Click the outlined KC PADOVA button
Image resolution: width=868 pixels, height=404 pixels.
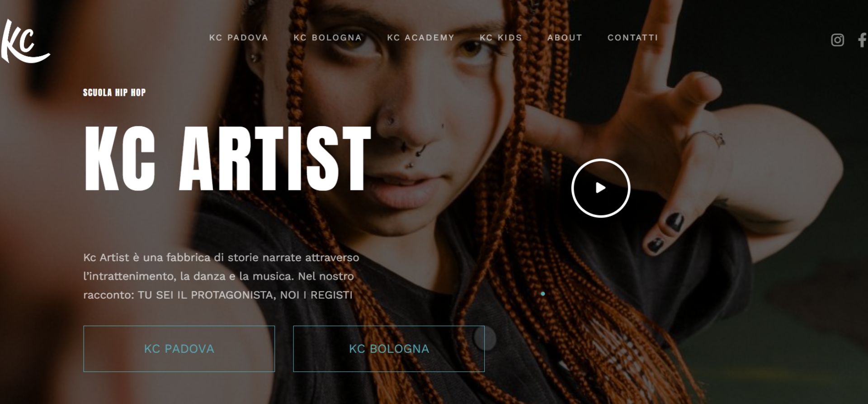(179, 349)
